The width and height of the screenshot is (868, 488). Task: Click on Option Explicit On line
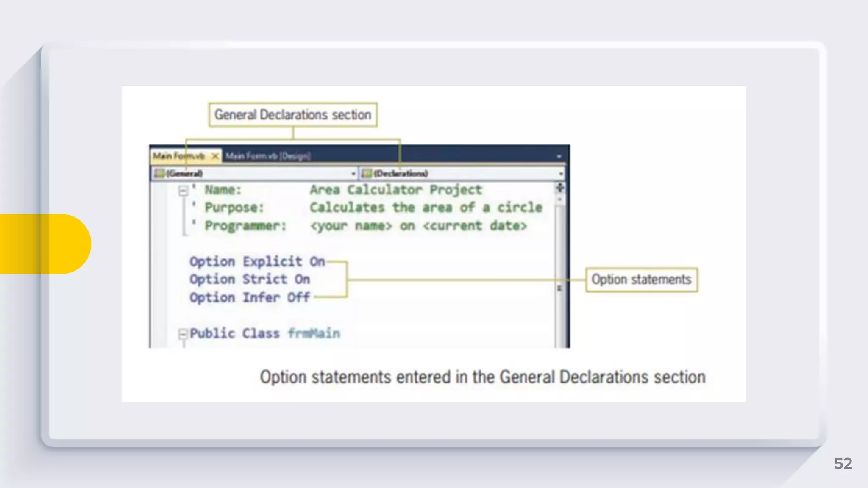[257, 262]
